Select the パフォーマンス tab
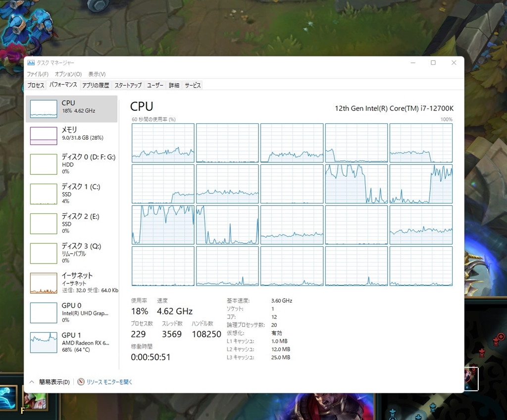This screenshot has width=507, height=420. (63, 85)
